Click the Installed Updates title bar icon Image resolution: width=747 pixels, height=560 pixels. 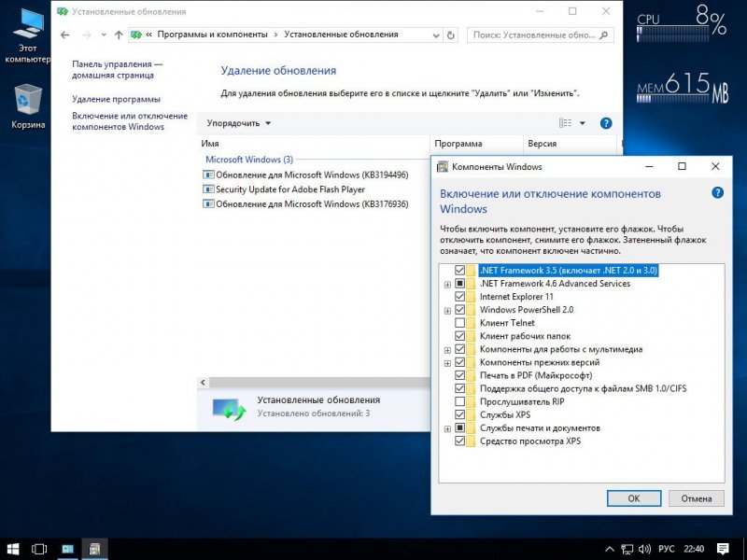(63, 11)
